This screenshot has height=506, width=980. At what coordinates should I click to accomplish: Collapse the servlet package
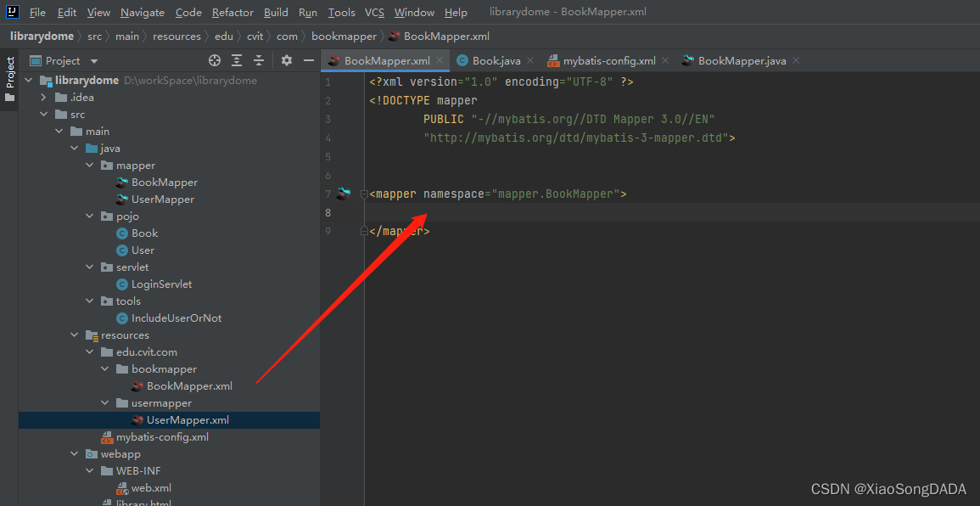[x=89, y=267]
